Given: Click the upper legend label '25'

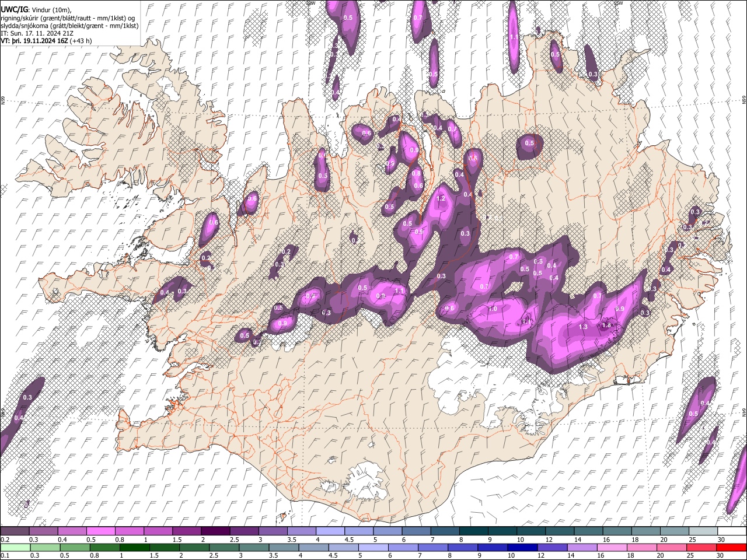Looking at the screenshot, I should coord(692,540).
